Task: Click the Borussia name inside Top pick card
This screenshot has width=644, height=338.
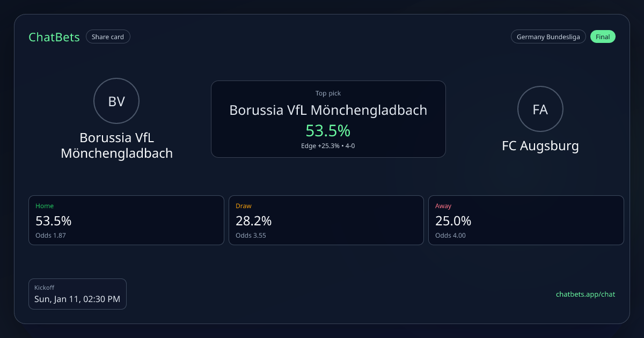Action: [x=328, y=110]
